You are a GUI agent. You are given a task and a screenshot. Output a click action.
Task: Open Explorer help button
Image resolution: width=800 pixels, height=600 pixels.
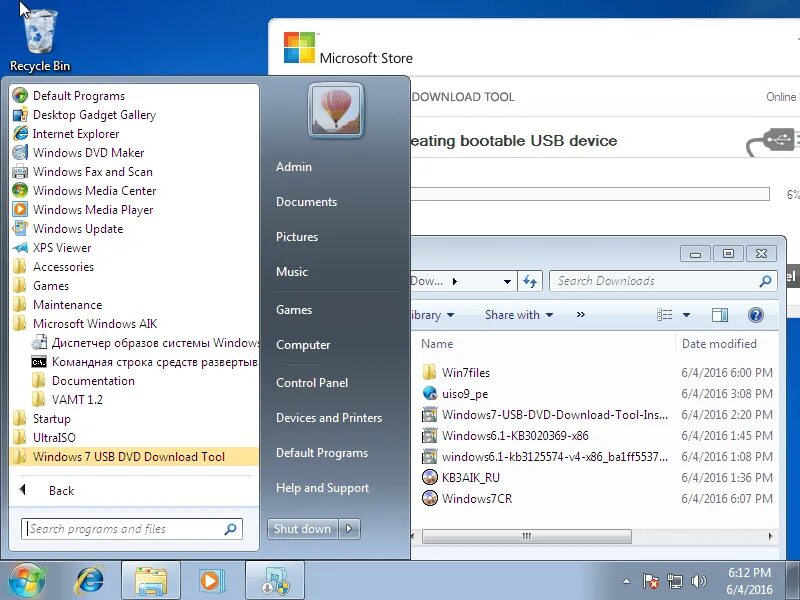point(756,315)
